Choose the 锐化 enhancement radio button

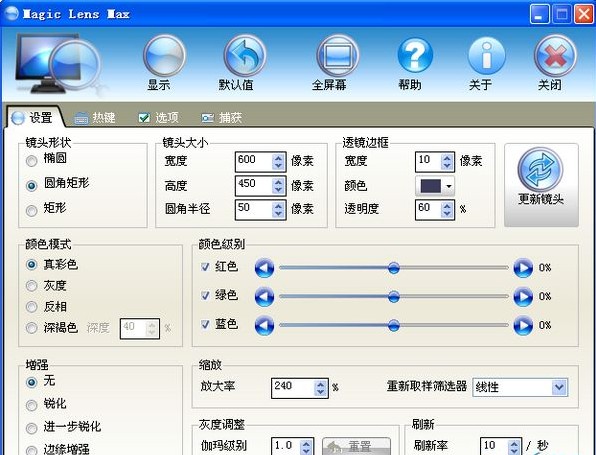click(x=32, y=405)
